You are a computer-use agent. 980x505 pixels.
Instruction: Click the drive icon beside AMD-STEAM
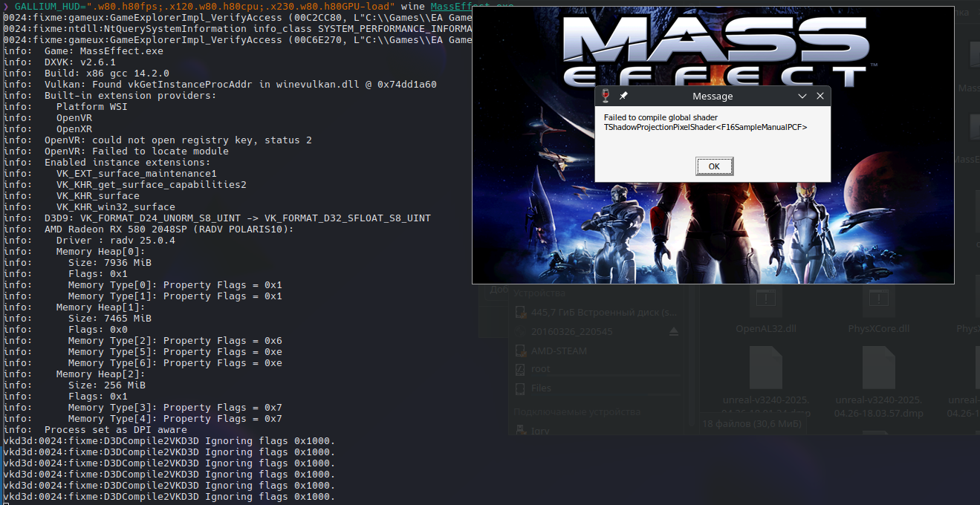[x=520, y=351]
